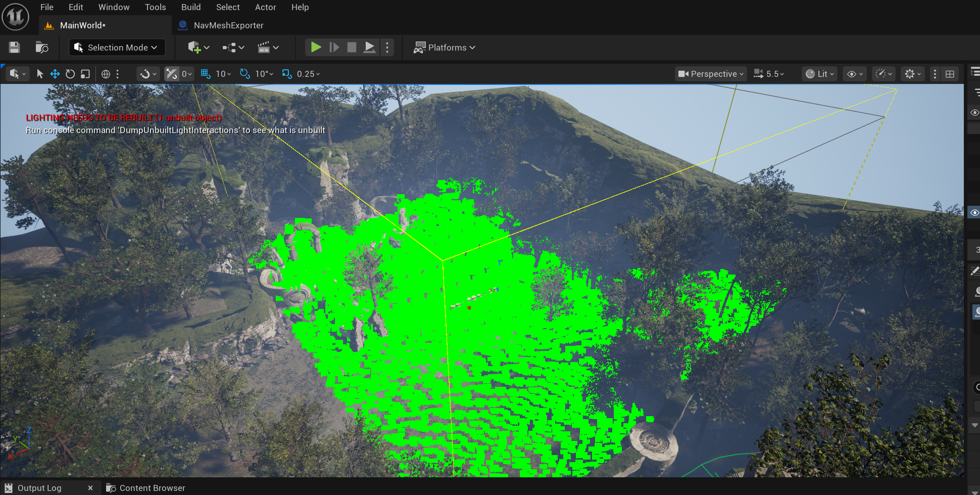The width and height of the screenshot is (980, 495).
Task: Open Browse content folder search icon
Action: (x=42, y=48)
